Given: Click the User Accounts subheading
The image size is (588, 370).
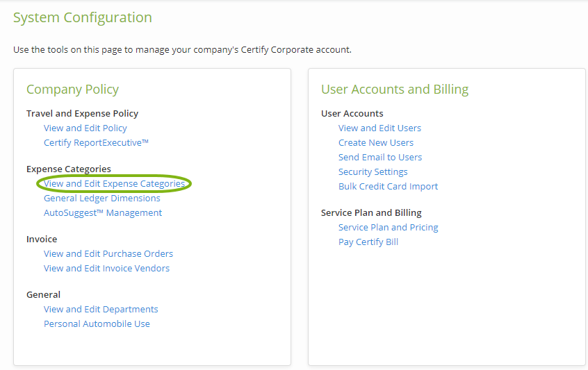Looking at the screenshot, I should point(352,113).
